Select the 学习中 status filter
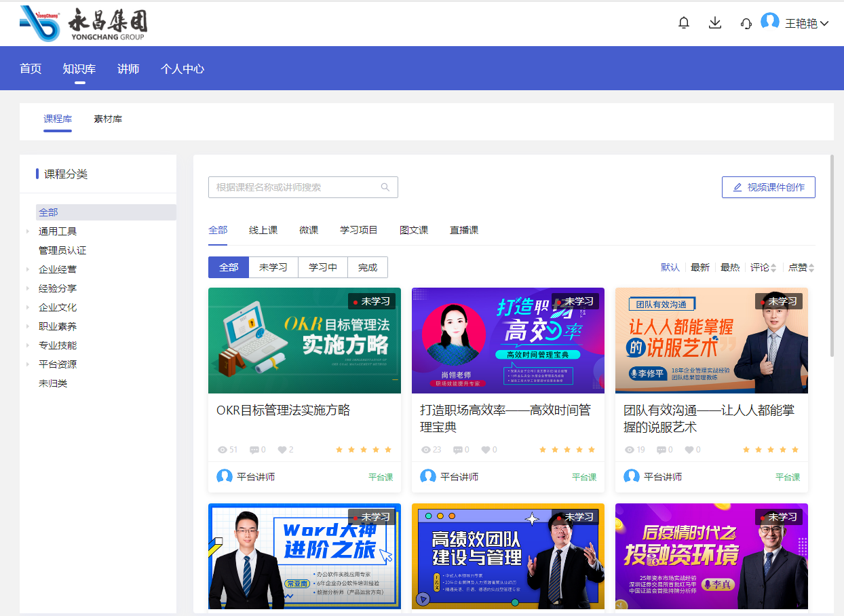The height and width of the screenshot is (616, 844). click(323, 267)
